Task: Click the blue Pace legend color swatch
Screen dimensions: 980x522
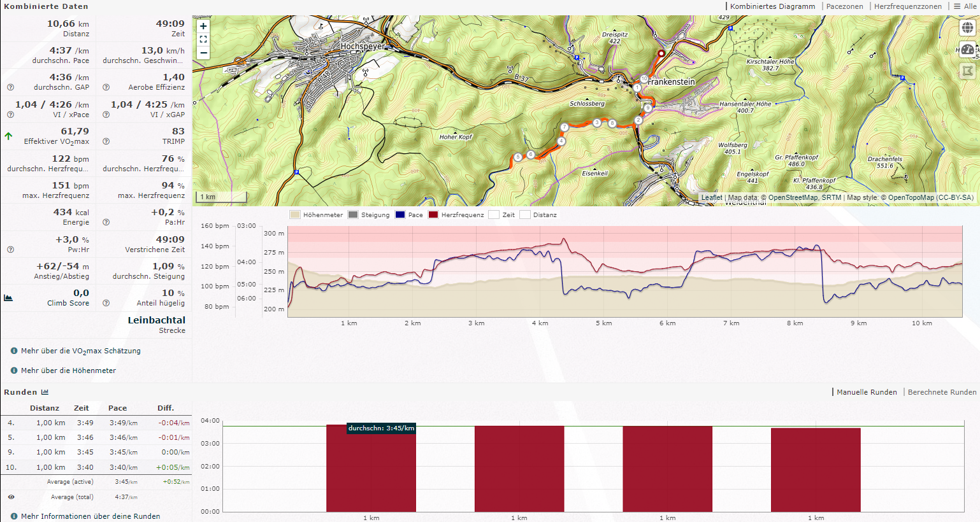Action: pos(400,215)
